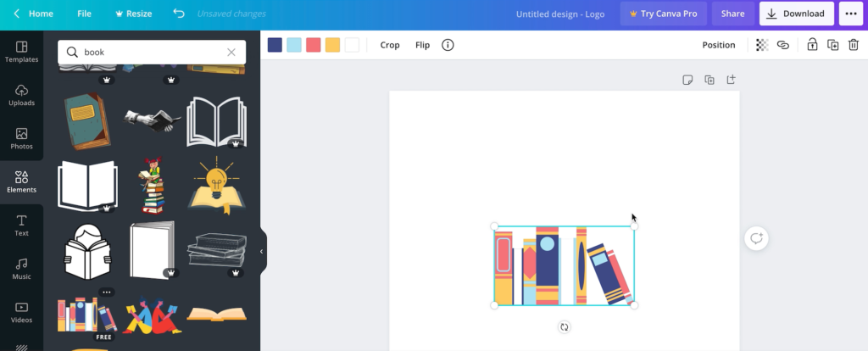Select the hands holding book graphic
Image resolution: width=868 pixels, height=351 pixels.
152,120
